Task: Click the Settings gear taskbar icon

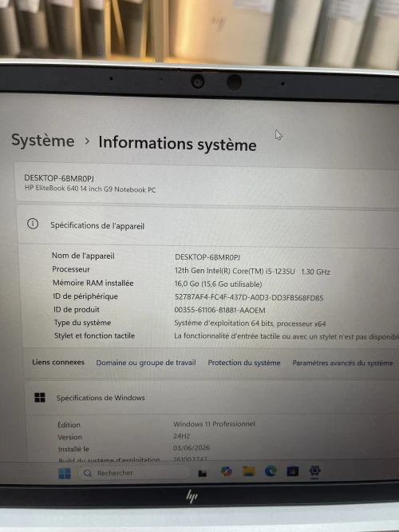Action: point(314,470)
